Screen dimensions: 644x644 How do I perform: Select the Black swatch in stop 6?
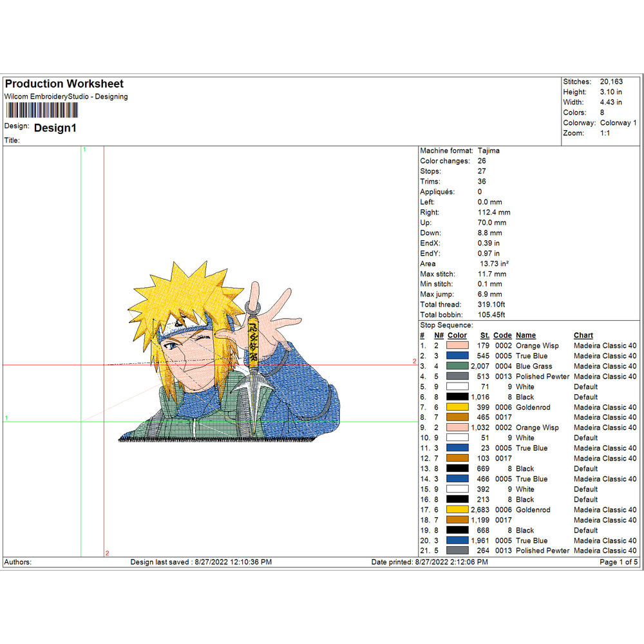(458, 397)
